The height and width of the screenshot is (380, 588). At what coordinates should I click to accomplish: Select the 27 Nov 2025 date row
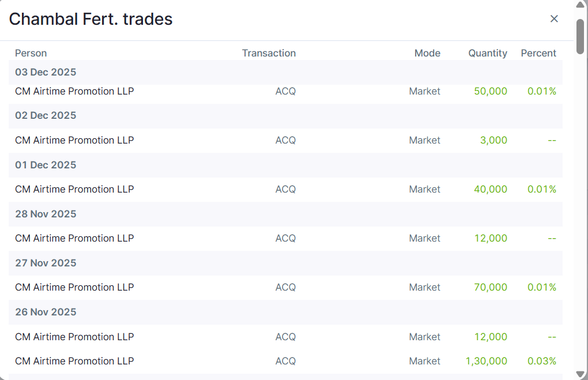coord(46,263)
